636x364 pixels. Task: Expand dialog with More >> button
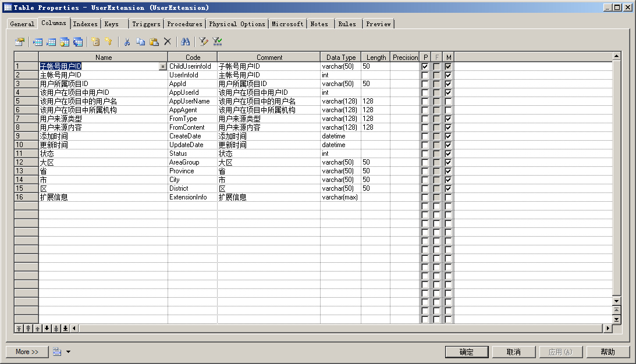[27, 352]
